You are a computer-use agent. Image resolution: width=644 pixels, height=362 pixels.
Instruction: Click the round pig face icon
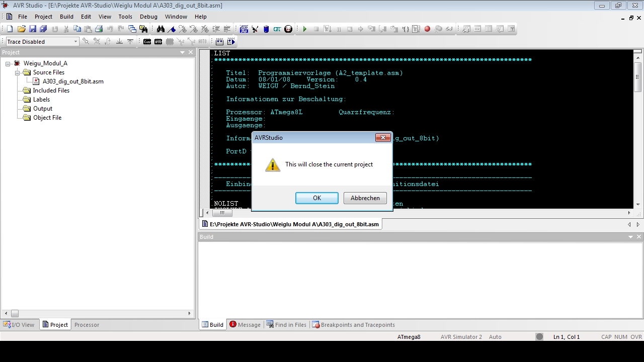click(x=288, y=29)
